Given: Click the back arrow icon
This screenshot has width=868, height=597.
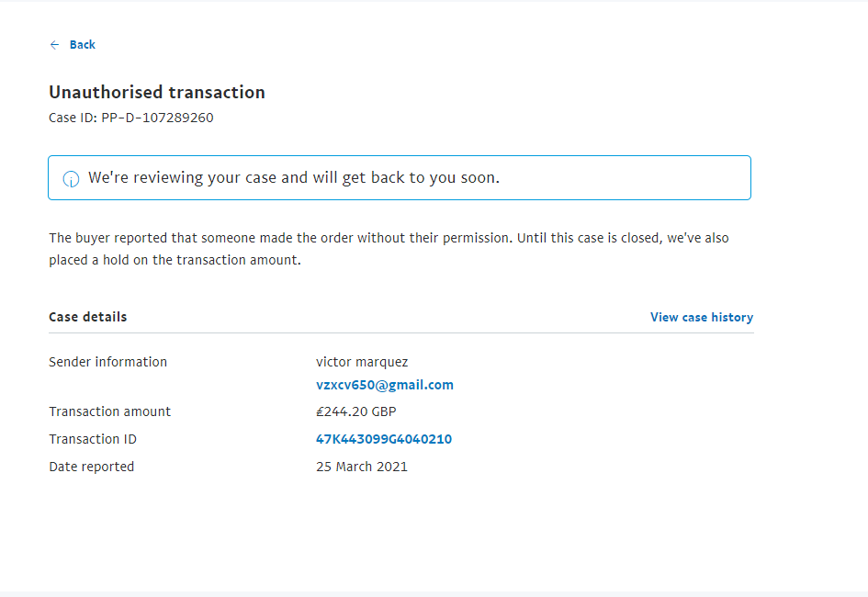Looking at the screenshot, I should coord(54,45).
